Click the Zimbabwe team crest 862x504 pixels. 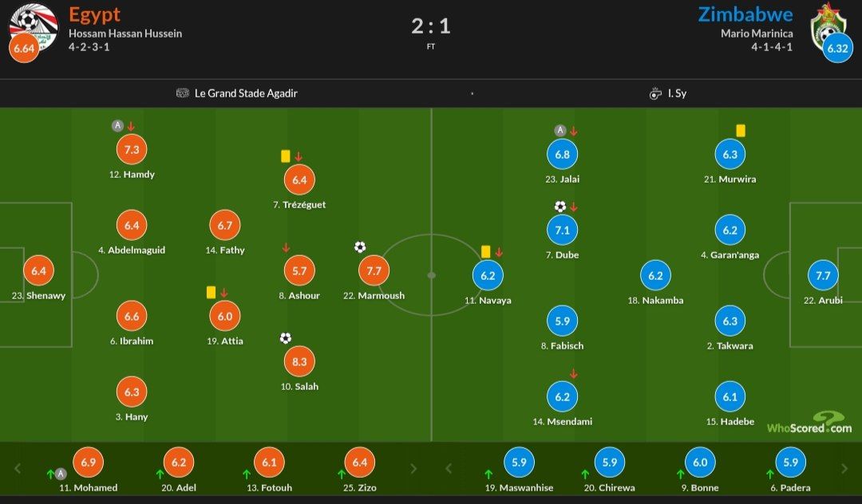click(x=827, y=26)
